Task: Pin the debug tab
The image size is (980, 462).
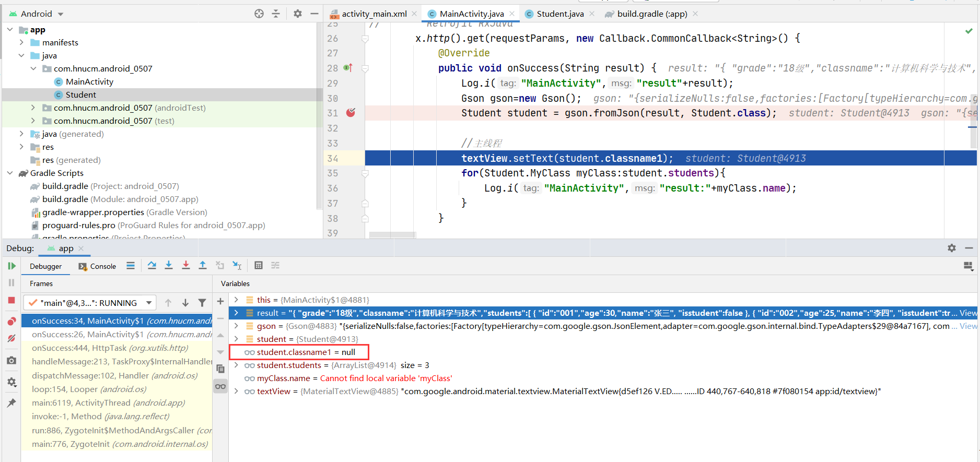Action: [x=11, y=402]
